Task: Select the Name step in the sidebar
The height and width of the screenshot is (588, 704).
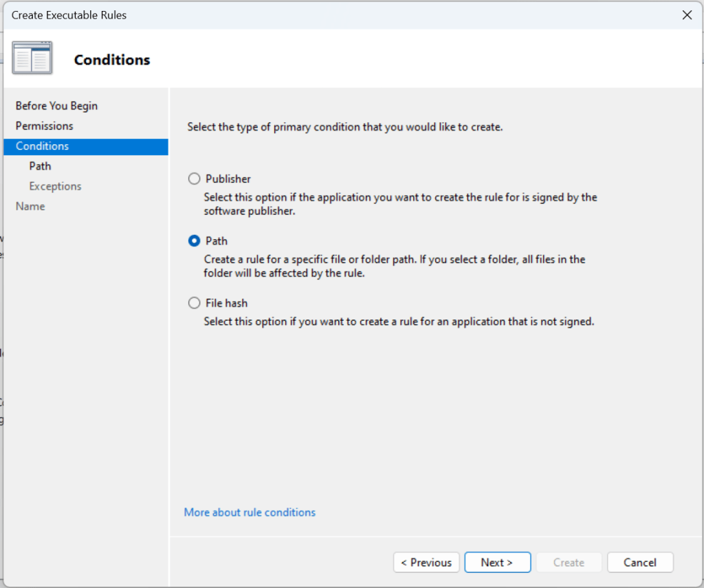Action: click(30, 206)
